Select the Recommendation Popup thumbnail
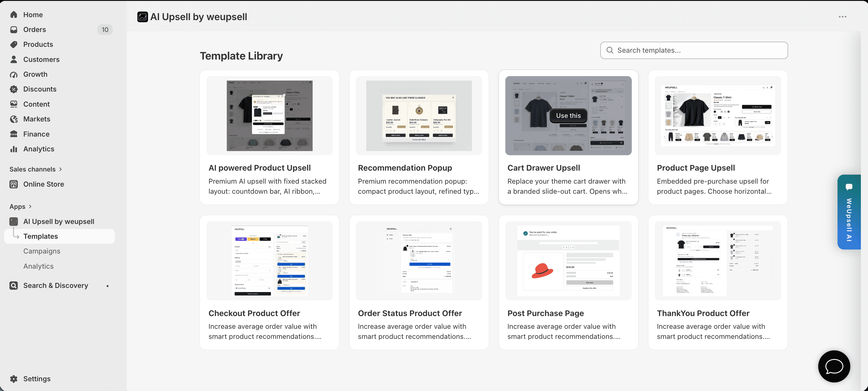 point(419,116)
